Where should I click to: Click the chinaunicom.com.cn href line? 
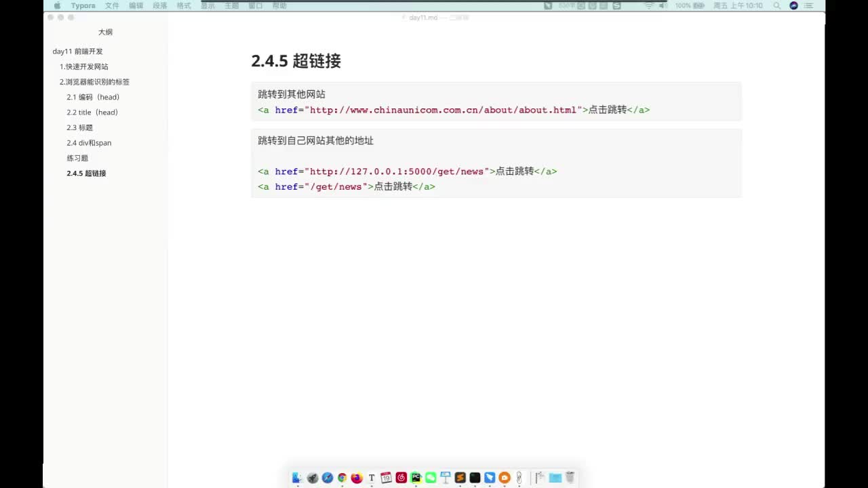pyautogui.click(x=454, y=110)
